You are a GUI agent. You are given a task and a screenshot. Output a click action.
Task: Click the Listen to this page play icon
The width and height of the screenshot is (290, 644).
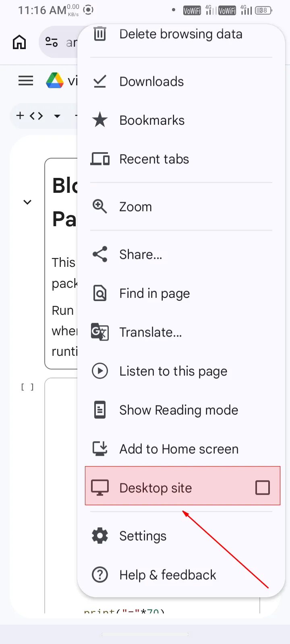[x=100, y=371]
